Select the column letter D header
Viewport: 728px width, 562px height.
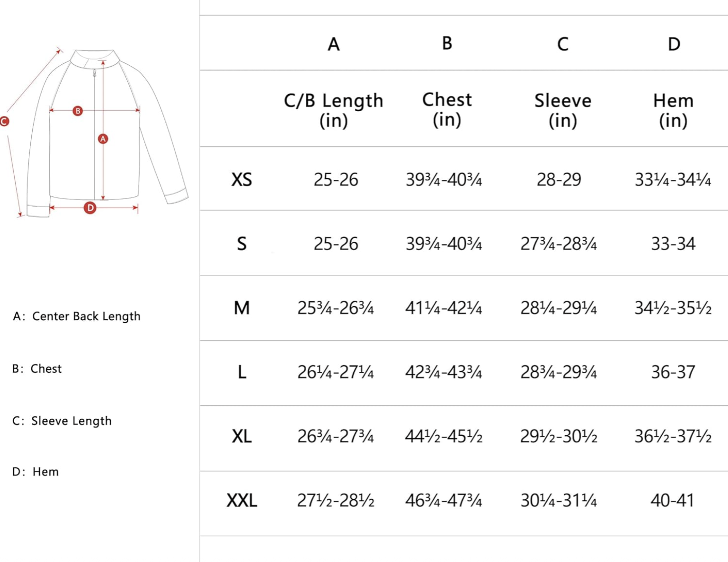[x=674, y=44]
